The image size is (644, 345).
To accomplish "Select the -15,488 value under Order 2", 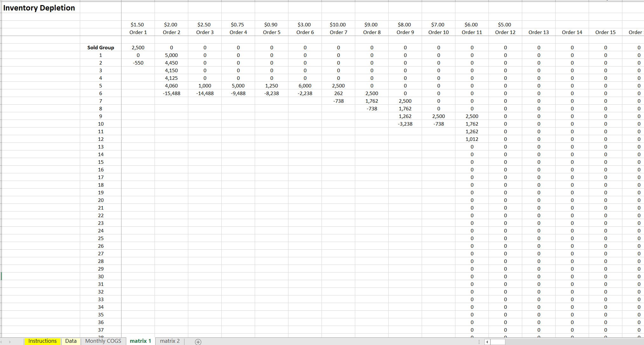I will coord(171,93).
